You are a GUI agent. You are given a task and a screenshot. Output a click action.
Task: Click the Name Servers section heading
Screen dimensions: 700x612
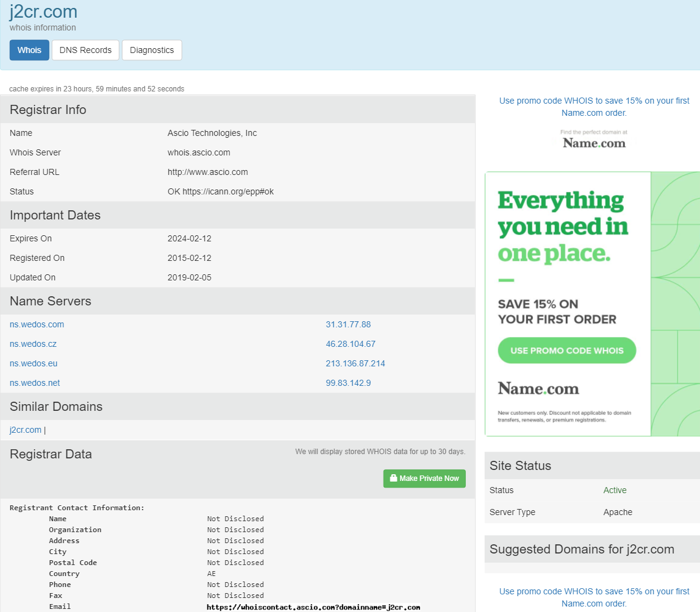pos(51,301)
